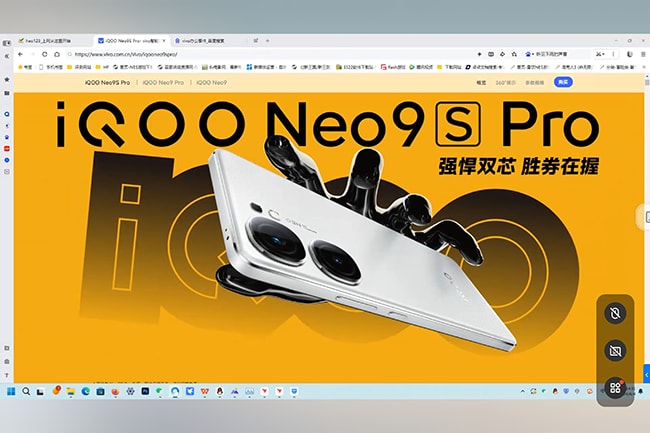The height and width of the screenshot is (433, 650).
Task: Open taskbar search magnifier icon
Action: [26, 390]
